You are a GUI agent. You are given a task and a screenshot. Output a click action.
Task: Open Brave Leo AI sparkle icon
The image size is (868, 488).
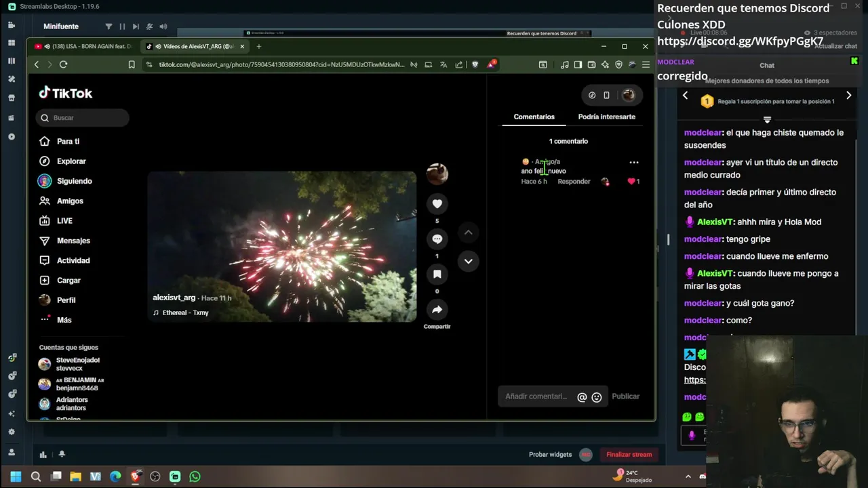(x=605, y=64)
